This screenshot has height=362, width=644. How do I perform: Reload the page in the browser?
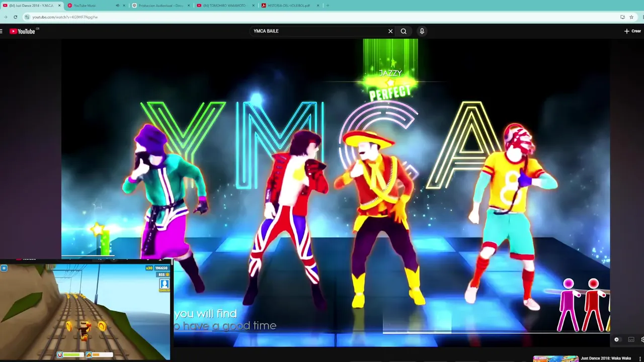(x=16, y=17)
